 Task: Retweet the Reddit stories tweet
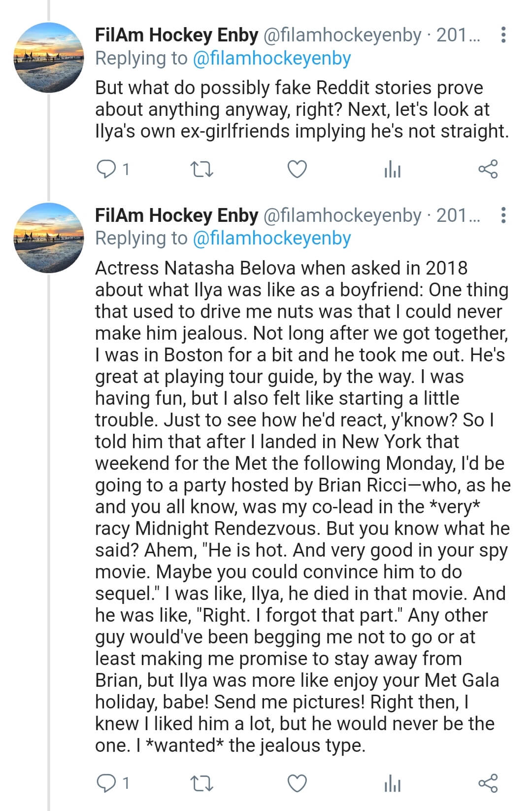202,170
